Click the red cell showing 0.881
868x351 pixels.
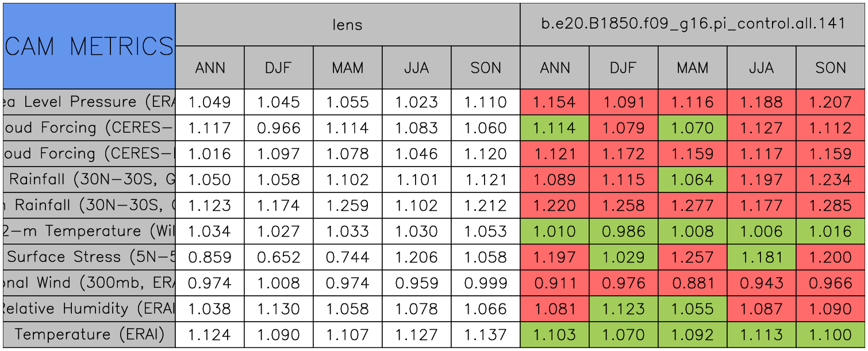[693, 283]
